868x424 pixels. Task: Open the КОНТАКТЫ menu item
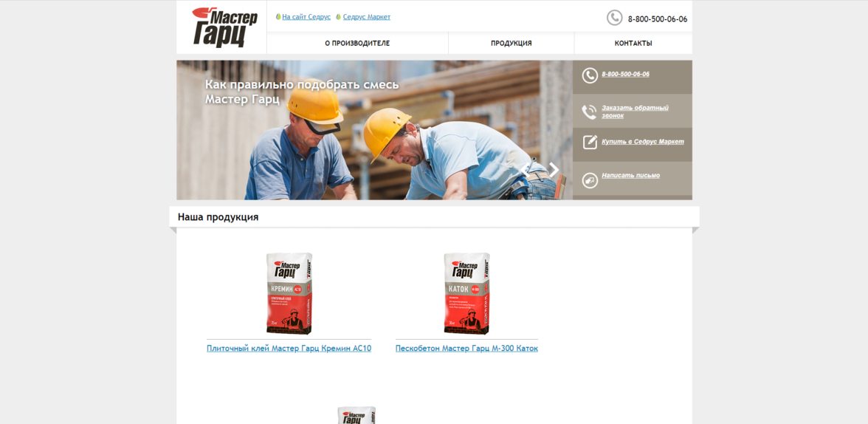(633, 44)
